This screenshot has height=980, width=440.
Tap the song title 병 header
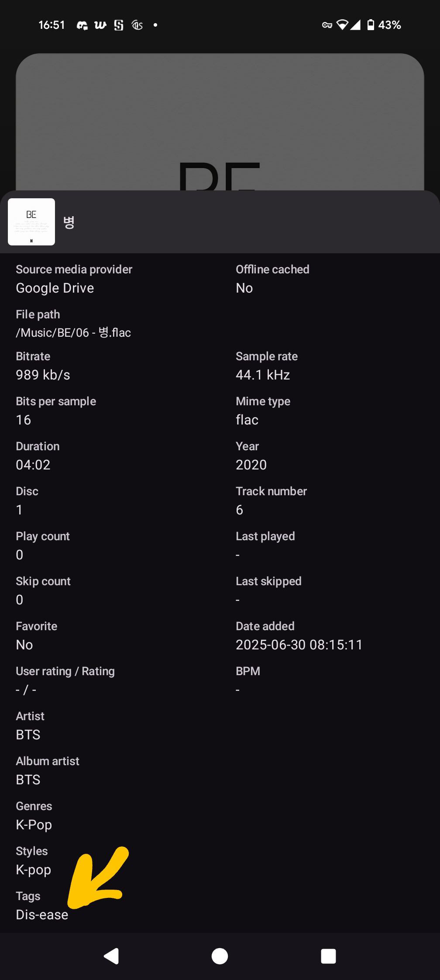click(x=69, y=222)
